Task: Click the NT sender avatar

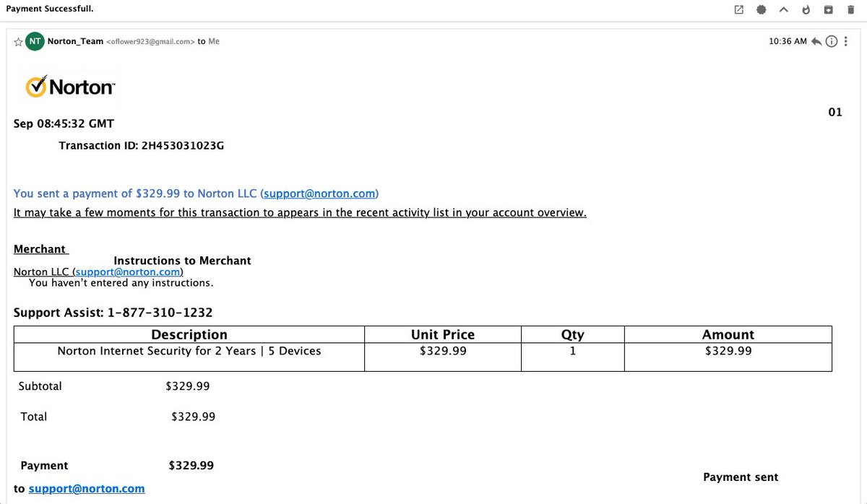Action: coord(35,41)
